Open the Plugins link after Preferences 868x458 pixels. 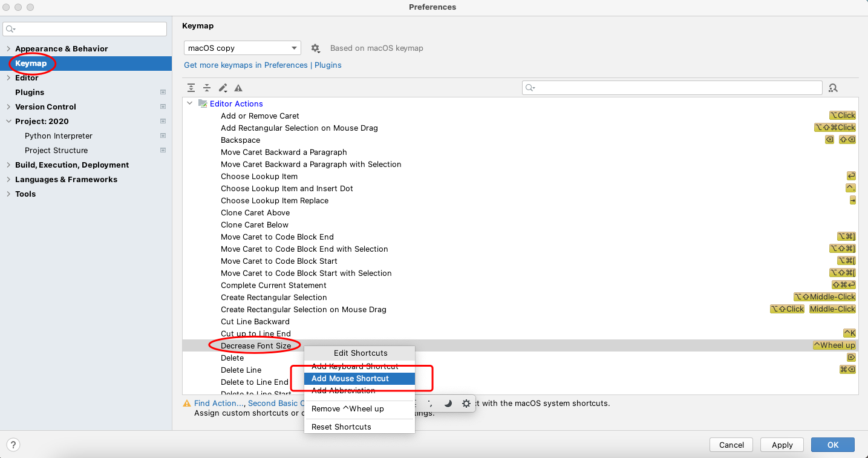(x=328, y=65)
